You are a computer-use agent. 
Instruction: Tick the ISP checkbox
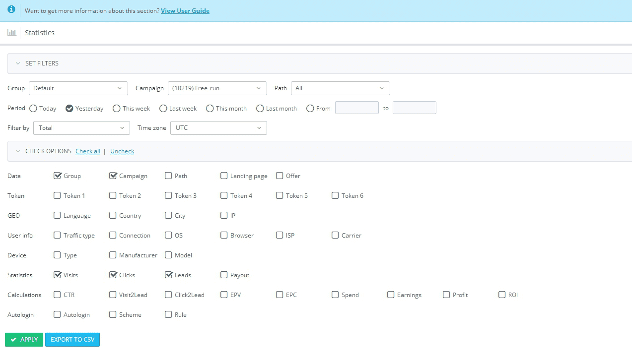280,235
